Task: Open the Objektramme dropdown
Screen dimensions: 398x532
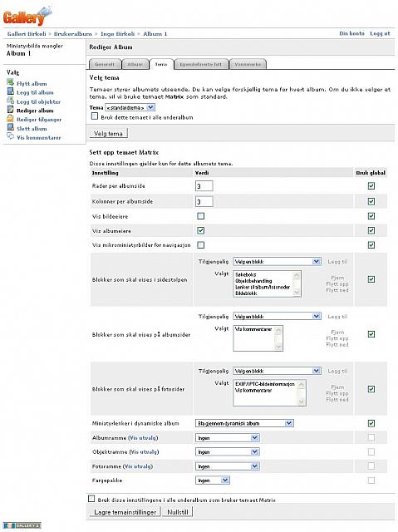Action: [228, 452]
